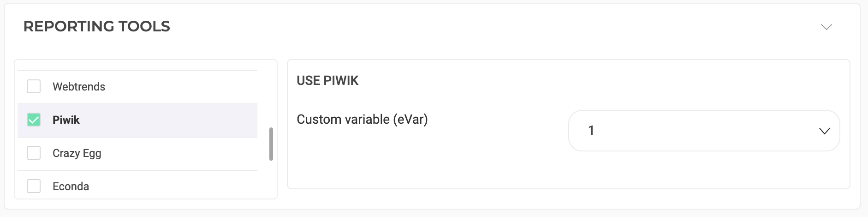Pick the Econda list entry
868x217 pixels.
[x=71, y=187]
